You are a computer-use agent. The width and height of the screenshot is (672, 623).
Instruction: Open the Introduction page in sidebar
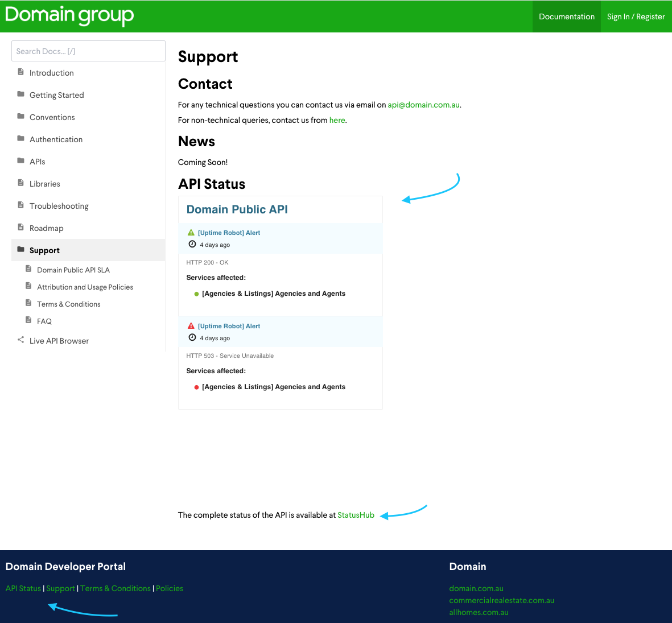51,73
